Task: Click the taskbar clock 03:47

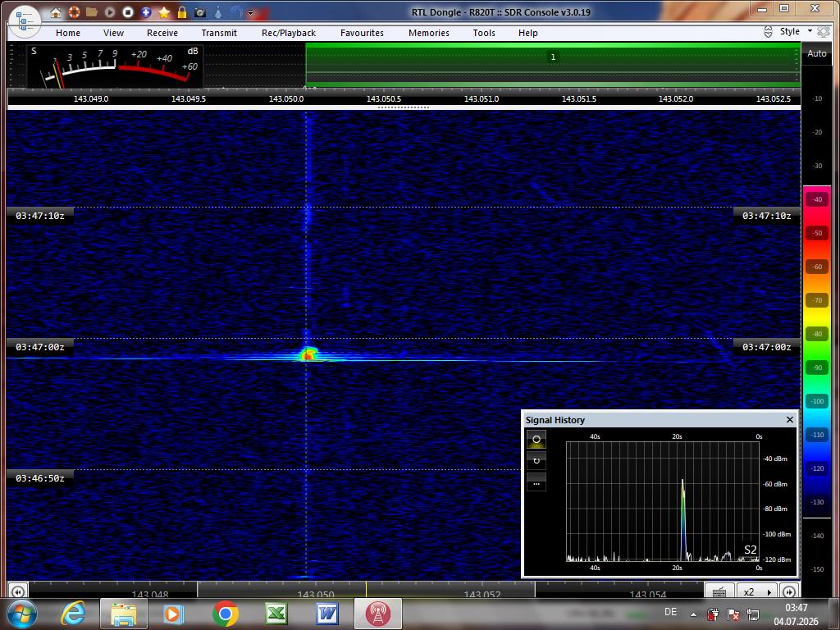Action: click(x=796, y=608)
